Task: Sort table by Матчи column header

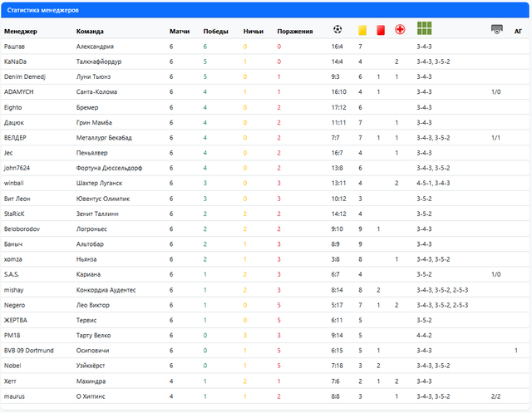Action: (180, 32)
